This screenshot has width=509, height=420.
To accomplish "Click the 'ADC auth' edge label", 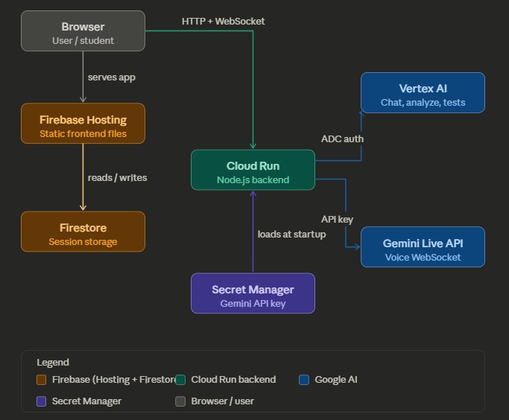I will [x=342, y=139].
